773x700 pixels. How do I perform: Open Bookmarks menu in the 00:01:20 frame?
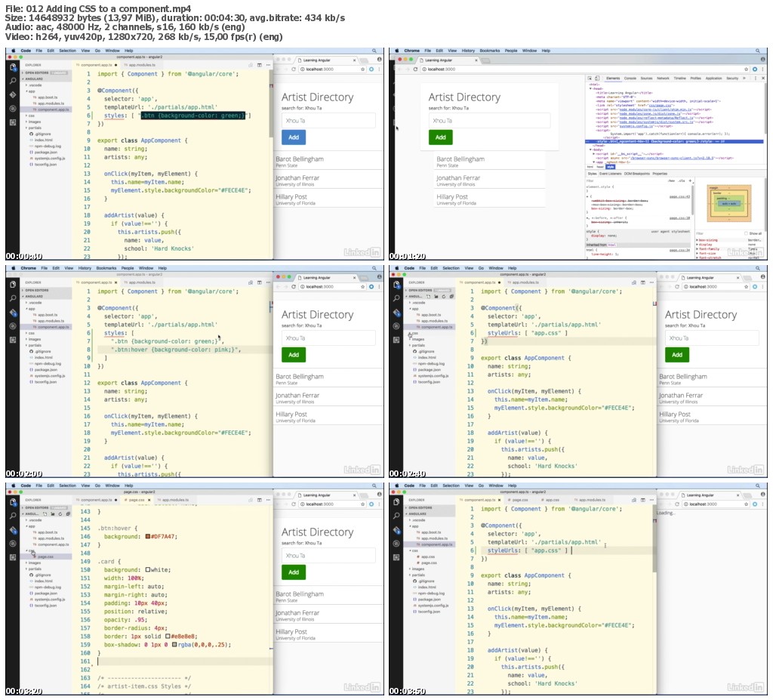coord(489,51)
